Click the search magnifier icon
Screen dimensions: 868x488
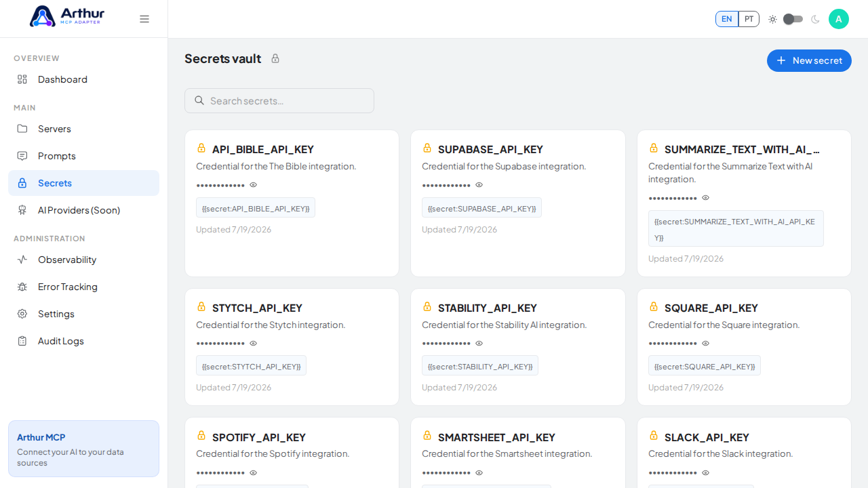point(199,100)
